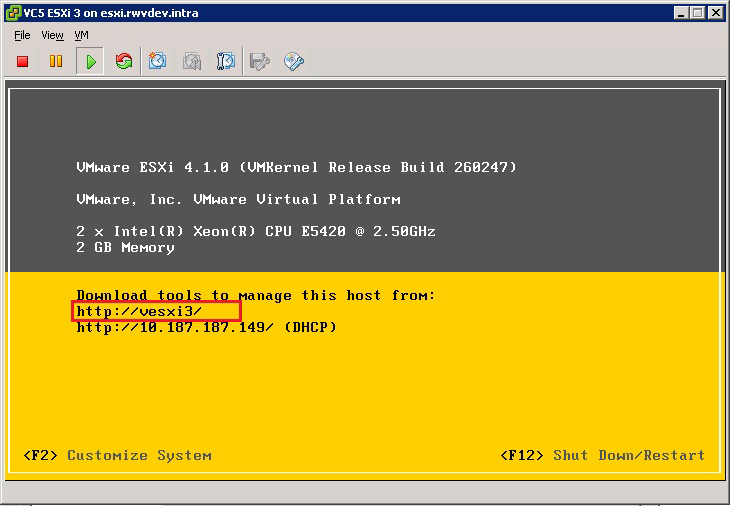Click the F12 Shut Down/Restart option
Viewport: 730px width, 506px height.
[602, 455]
